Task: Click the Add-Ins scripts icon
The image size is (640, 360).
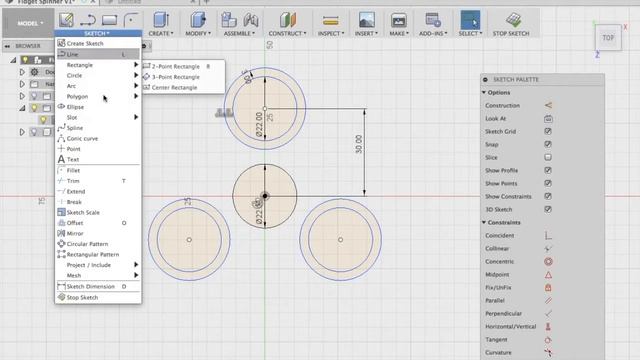Action: coord(433,20)
